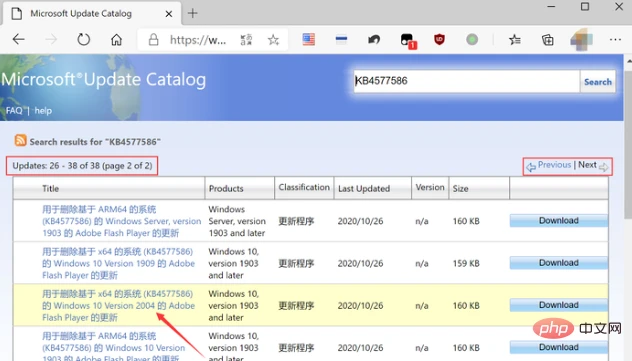
Task: Download the Windows 10 Version 1909 update
Action: (559, 263)
